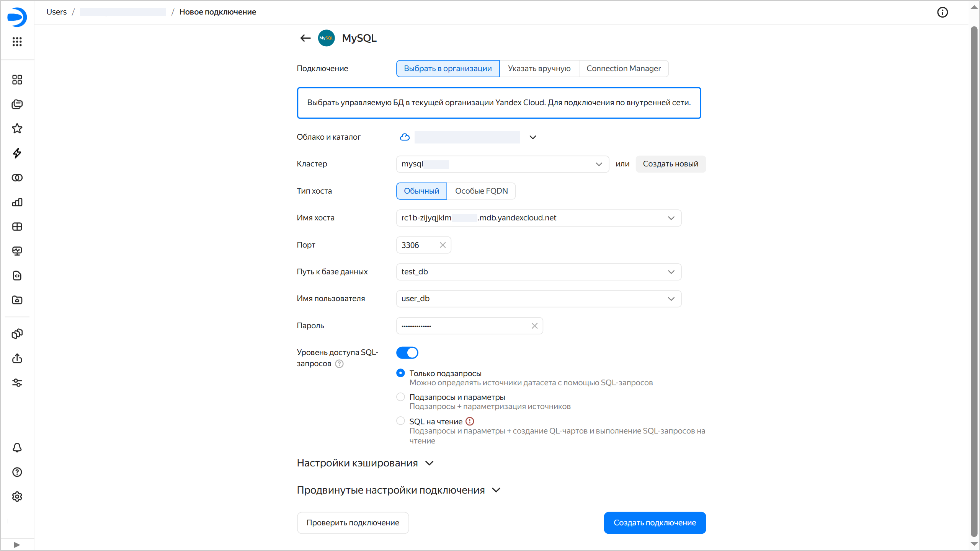Click the upload arrow sidebar icon

[x=17, y=358]
